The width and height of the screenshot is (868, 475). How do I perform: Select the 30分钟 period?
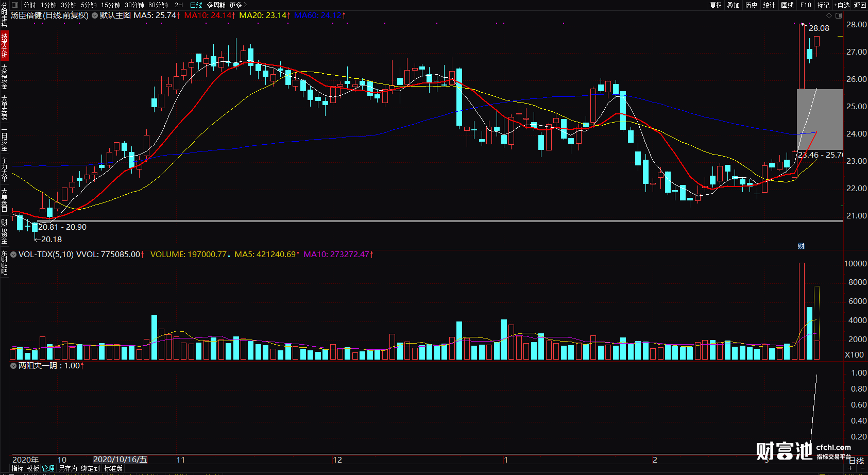click(x=134, y=5)
